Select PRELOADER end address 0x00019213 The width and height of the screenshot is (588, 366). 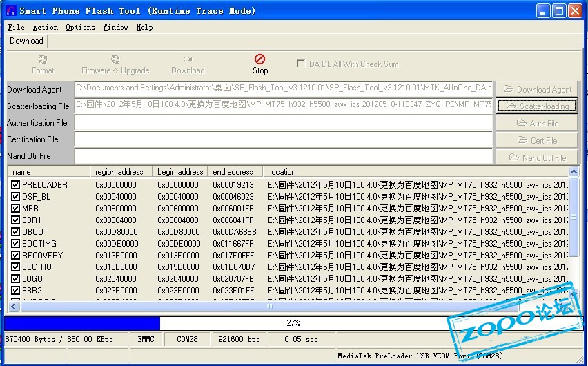click(233, 185)
